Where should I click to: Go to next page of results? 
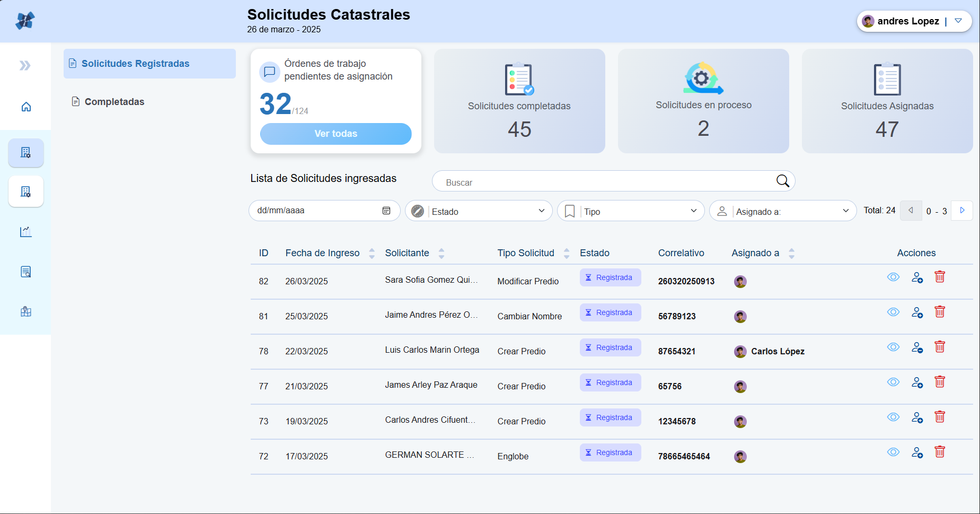(962, 211)
